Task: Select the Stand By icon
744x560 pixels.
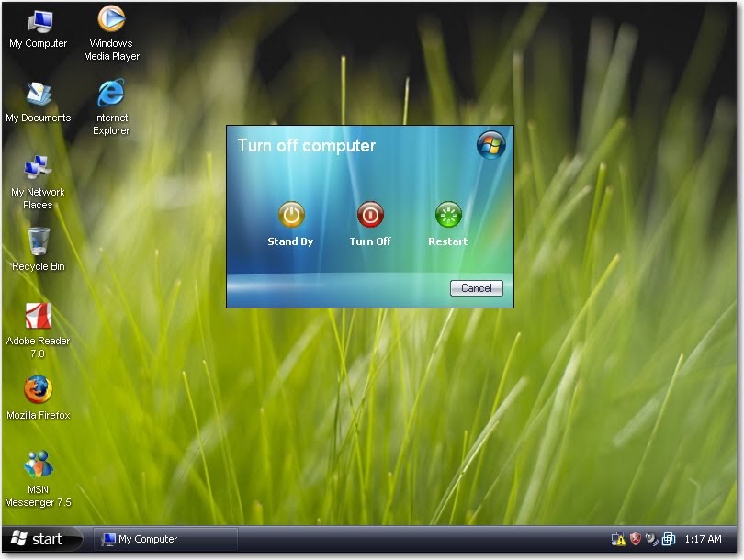Action: tap(291, 215)
